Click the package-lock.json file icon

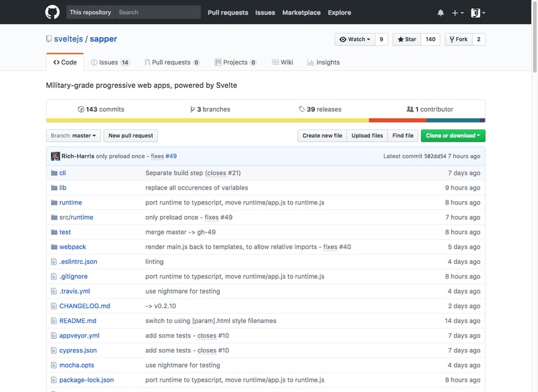click(x=54, y=380)
